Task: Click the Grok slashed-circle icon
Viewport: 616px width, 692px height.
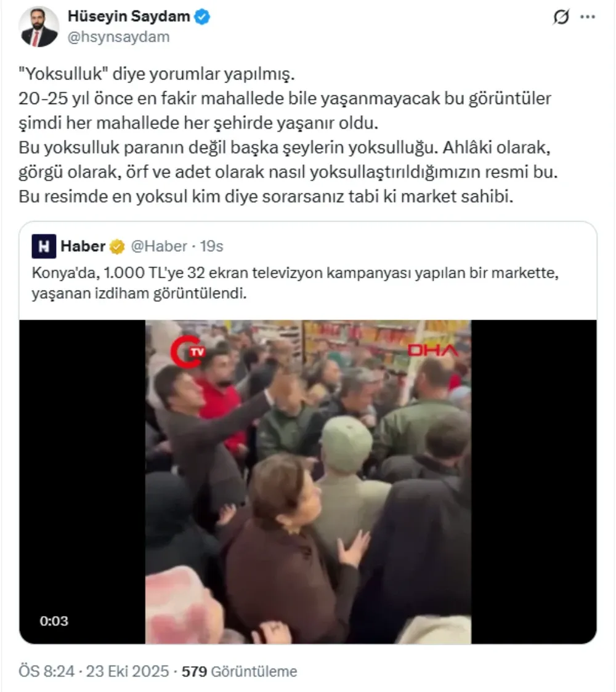Action: (561, 17)
